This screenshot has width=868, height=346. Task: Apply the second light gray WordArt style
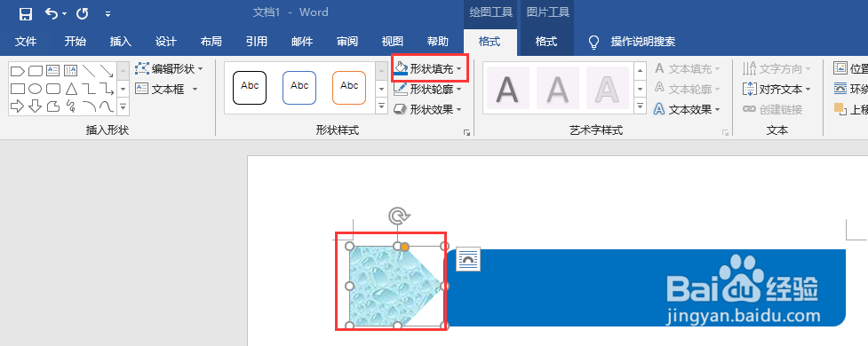pyautogui.click(x=557, y=88)
